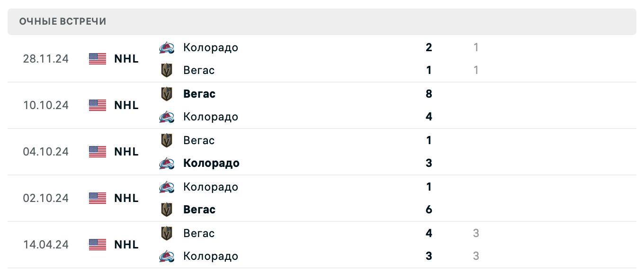Select the bold Вегас name in the 10.10.24 game
Image resolution: width=644 pixels, height=275 pixels.
pyautogui.click(x=199, y=93)
